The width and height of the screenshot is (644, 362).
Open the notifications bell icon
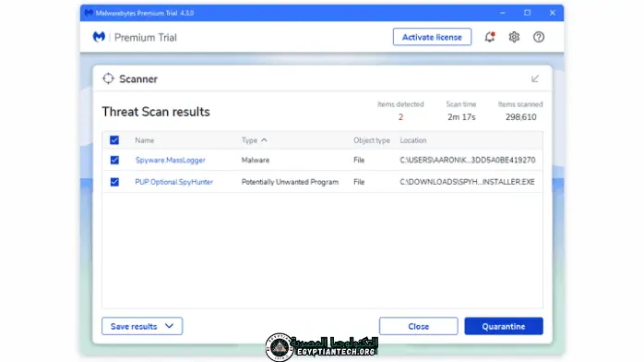pyautogui.click(x=489, y=37)
